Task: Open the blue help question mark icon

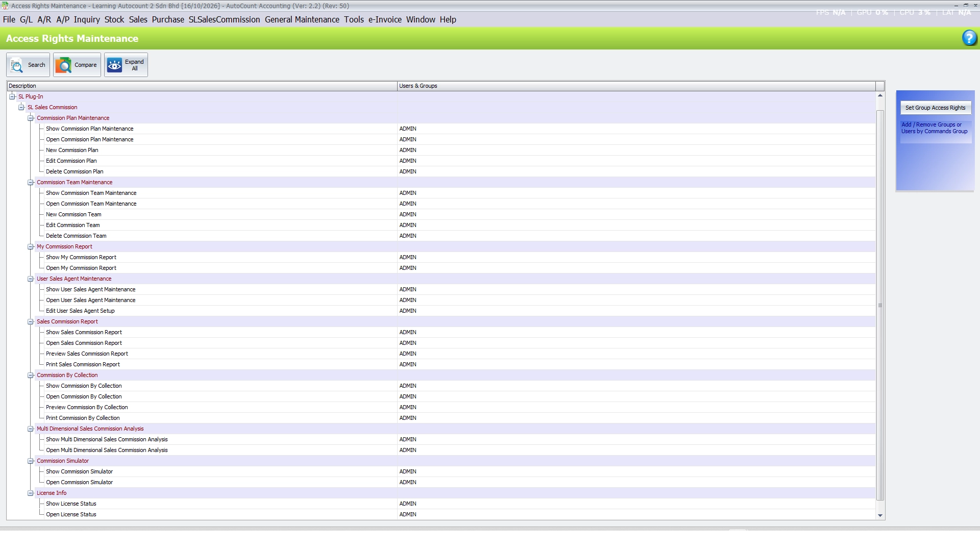Action: [x=969, y=38]
